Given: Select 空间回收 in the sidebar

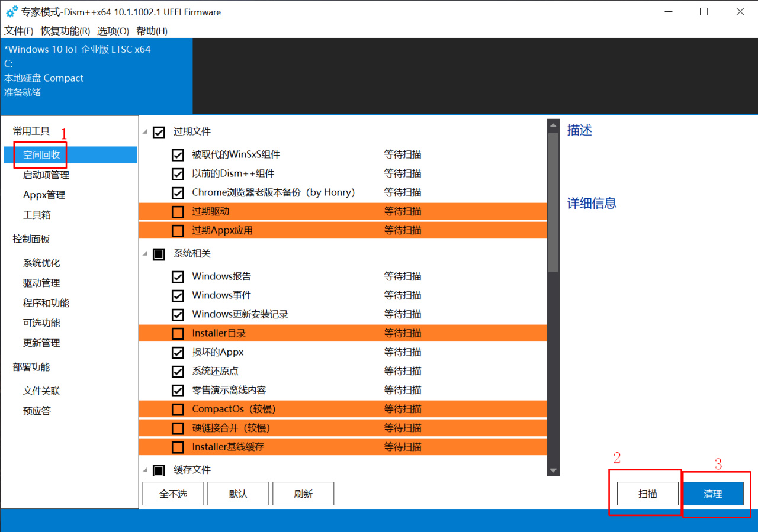Looking at the screenshot, I should (70, 155).
